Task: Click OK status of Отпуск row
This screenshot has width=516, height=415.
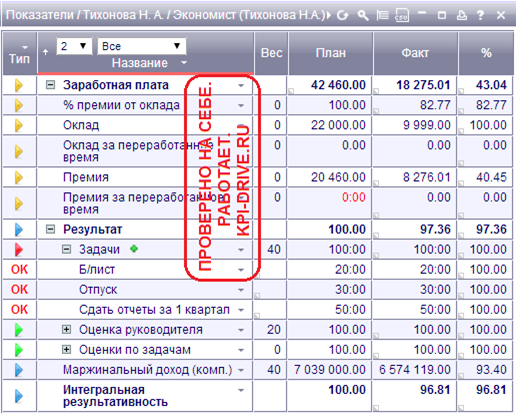Action: coord(19,290)
